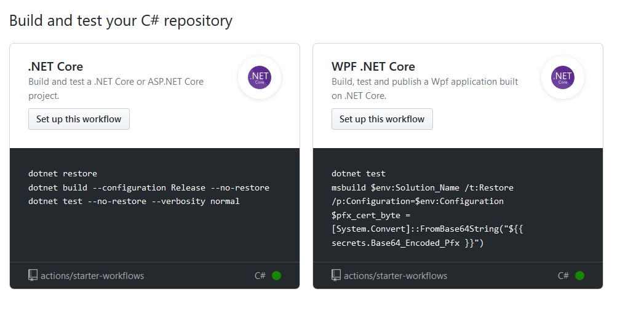Click the .NET Core card logo icon

[260, 77]
